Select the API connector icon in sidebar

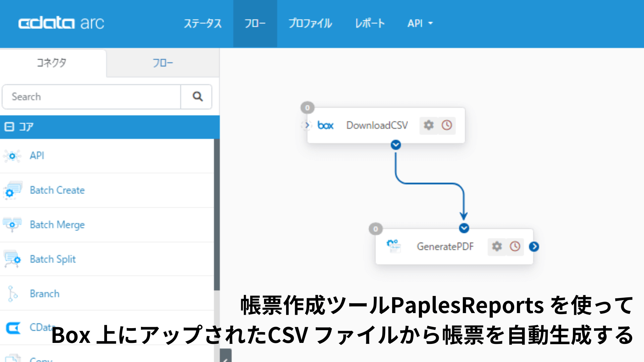(12, 156)
